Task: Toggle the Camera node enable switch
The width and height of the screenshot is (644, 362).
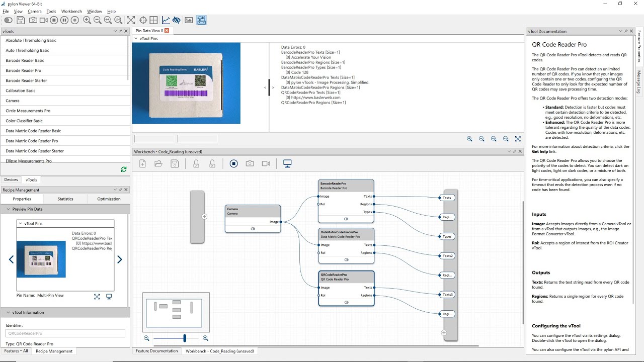Action: [x=253, y=229]
